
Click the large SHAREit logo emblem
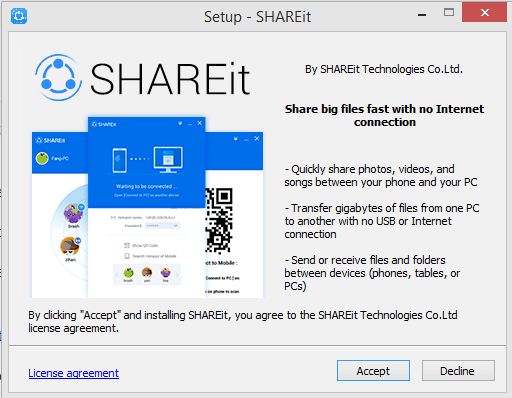tap(59, 78)
